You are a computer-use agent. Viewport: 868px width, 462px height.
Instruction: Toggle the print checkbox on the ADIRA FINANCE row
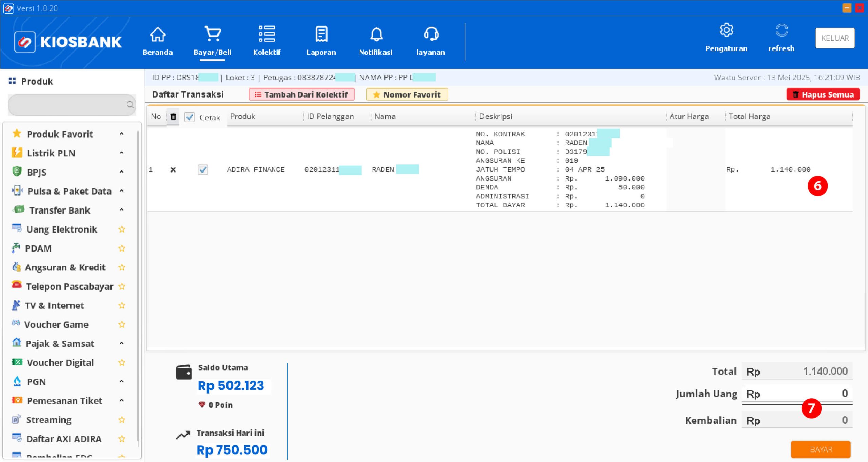[202, 169]
